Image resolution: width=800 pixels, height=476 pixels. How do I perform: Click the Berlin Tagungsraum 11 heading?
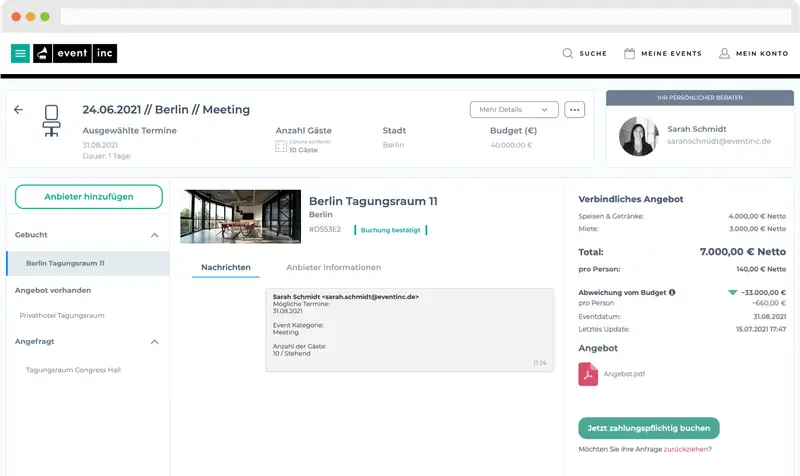tap(373, 201)
